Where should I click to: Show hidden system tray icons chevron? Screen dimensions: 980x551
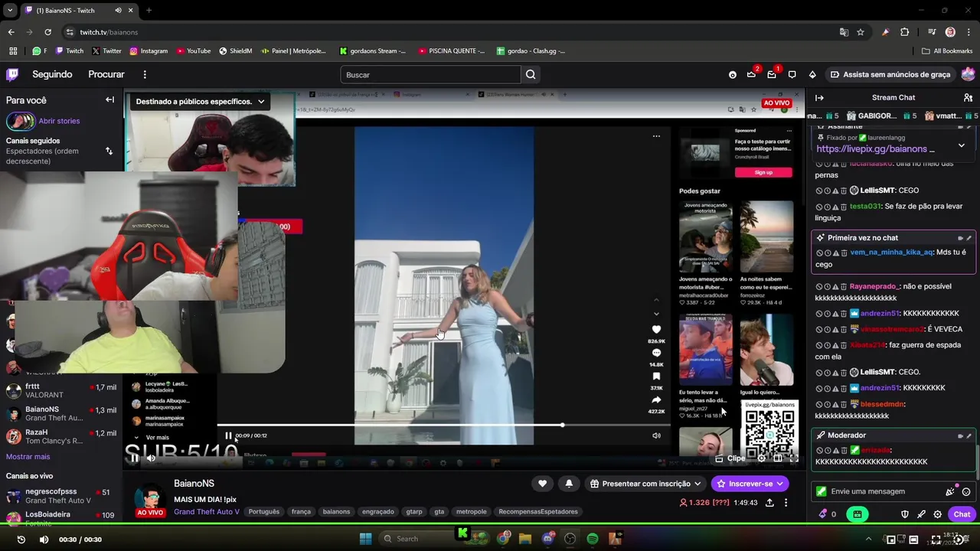click(868, 540)
